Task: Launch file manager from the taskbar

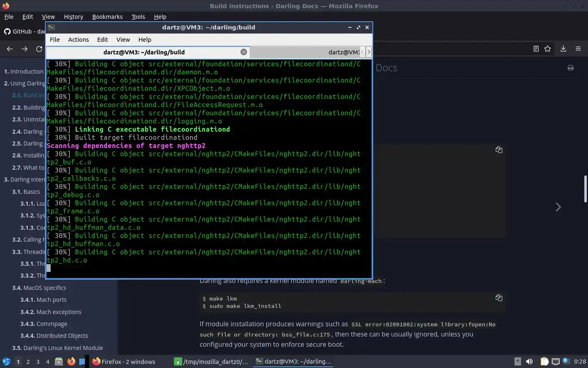Action: click(x=59, y=361)
